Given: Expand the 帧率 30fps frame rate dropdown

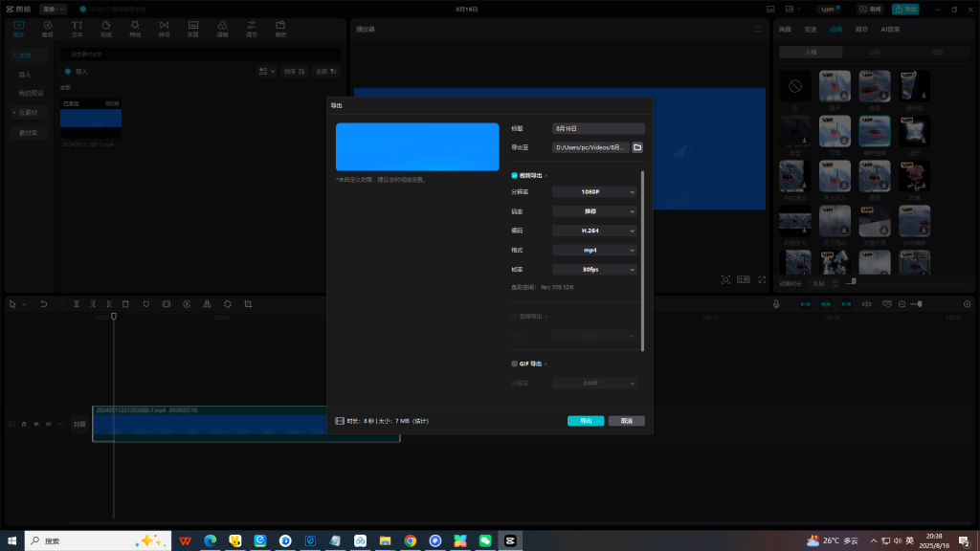Looking at the screenshot, I should pos(594,270).
